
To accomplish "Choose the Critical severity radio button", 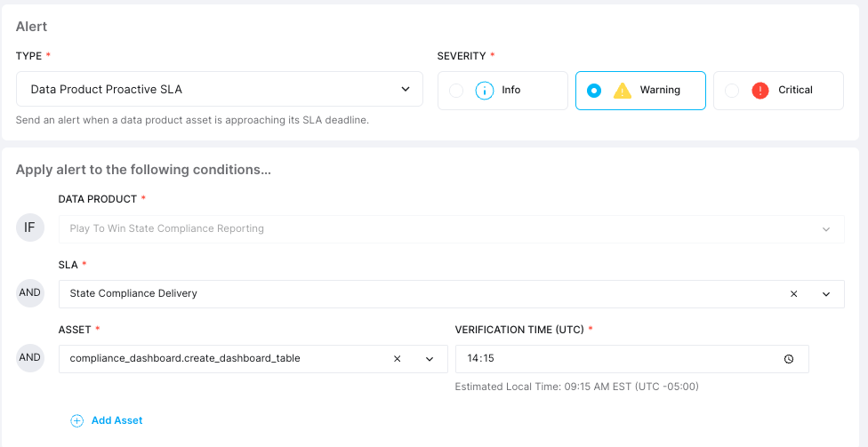I will (x=732, y=90).
